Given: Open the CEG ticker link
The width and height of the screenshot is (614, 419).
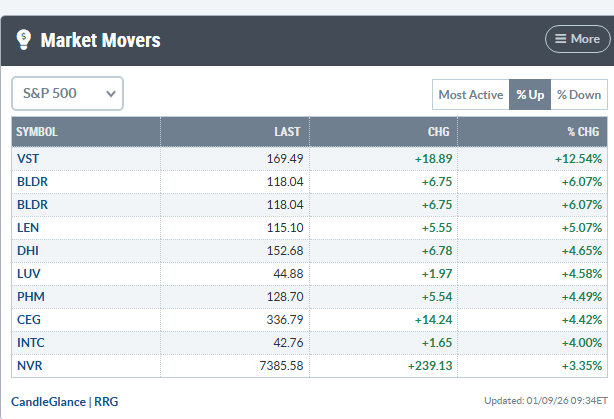Looking at the screenshot, I should tap(27, 319).
